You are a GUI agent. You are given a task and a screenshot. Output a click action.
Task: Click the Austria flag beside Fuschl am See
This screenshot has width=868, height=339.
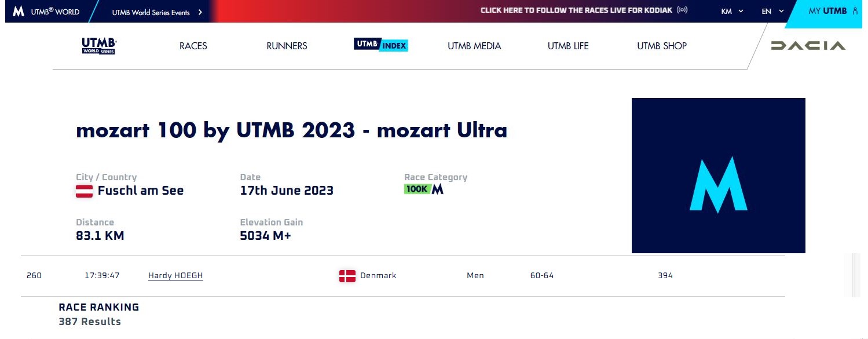[x=85, y=191]
